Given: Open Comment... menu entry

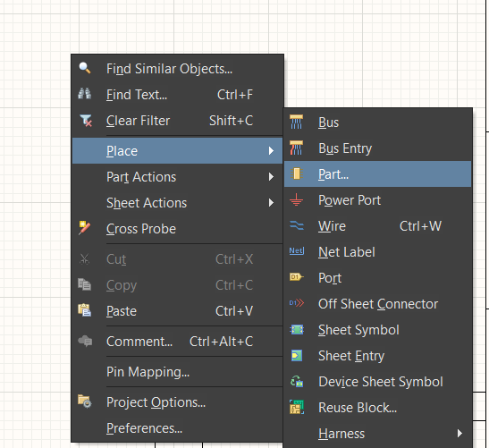Looking at the screenshot, I should 177,342.
